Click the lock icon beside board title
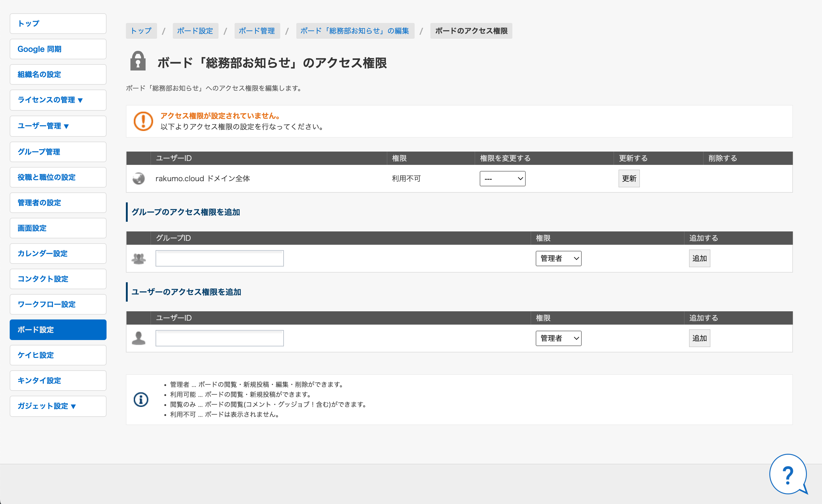822x504 pixels. 138,61
